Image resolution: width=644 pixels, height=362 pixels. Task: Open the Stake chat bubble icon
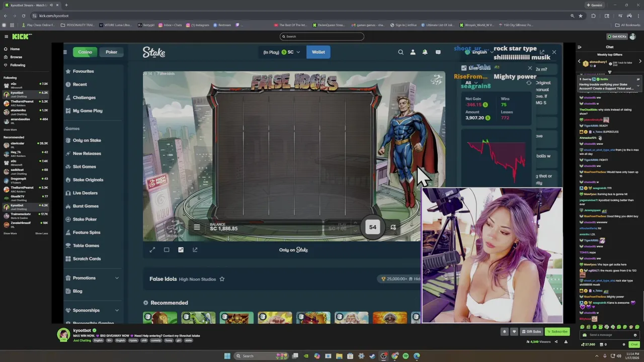(438, 52)
